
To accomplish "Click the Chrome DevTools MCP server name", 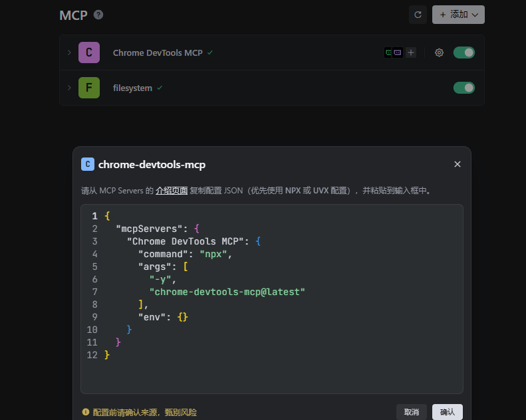I will (158, 53).
